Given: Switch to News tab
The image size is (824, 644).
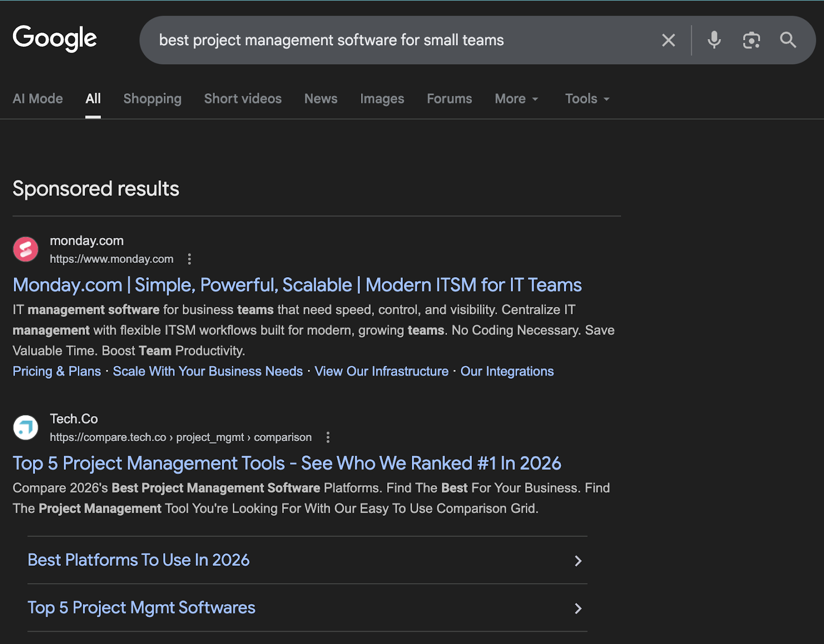Looking at the screenshot, I should (321, 98).
